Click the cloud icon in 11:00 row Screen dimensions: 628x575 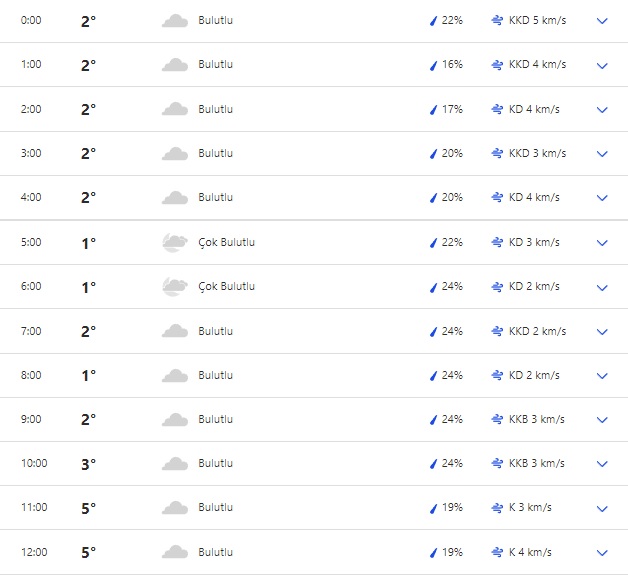[x=175, y=508]
